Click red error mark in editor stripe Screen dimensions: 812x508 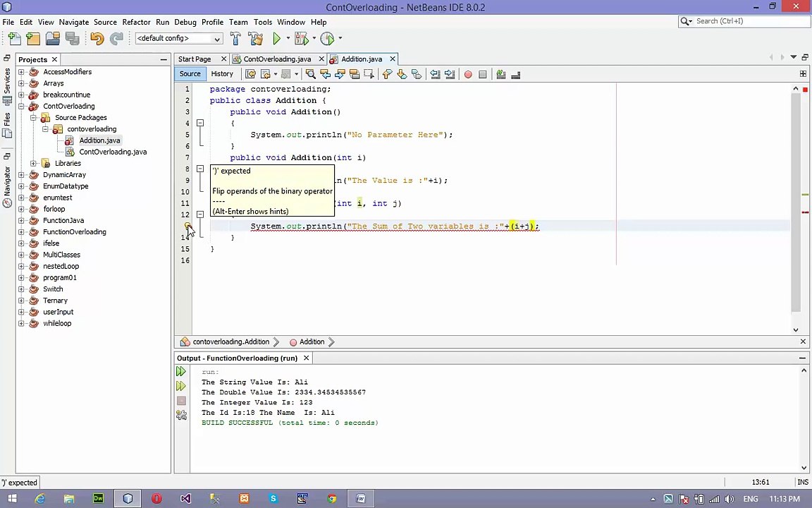pyautogui.click(x=805, y=212)
